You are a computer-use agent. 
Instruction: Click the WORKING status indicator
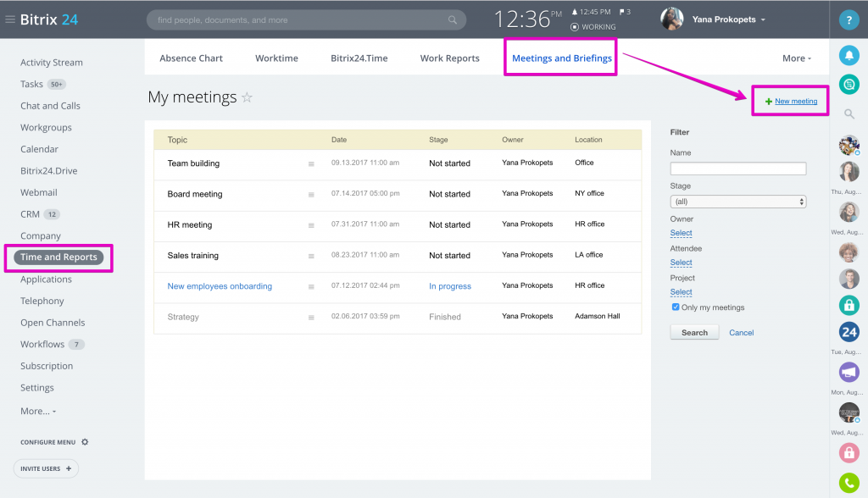(593, 27)
